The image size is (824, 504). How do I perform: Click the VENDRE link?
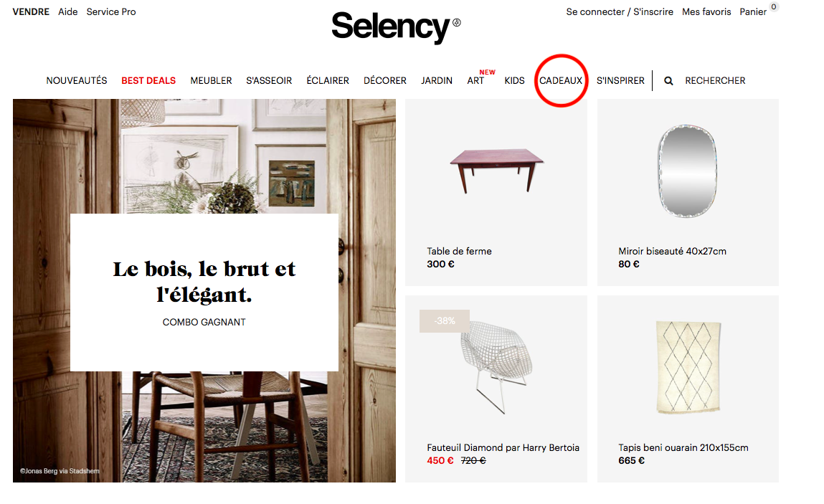pyautogui.click(x=31, y=11)
